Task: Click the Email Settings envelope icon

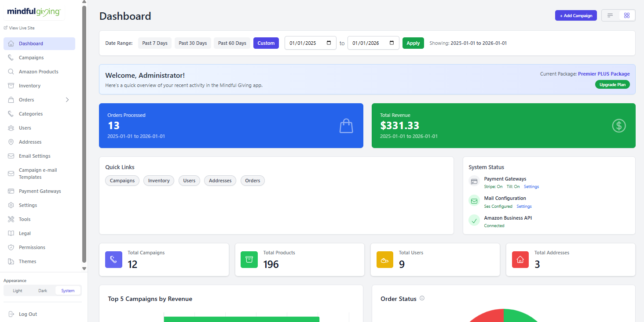Action: pyautogui.click(x=10, y=156)
